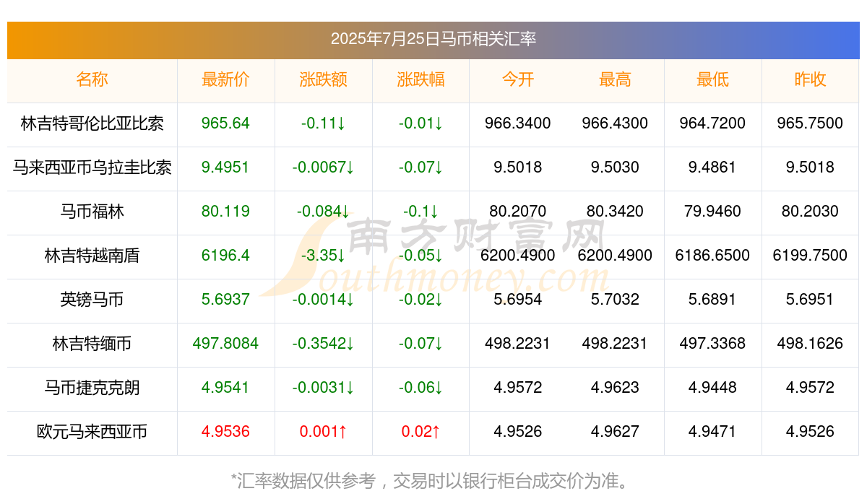
Task: Select the 今开 column header
Action: 517,79
